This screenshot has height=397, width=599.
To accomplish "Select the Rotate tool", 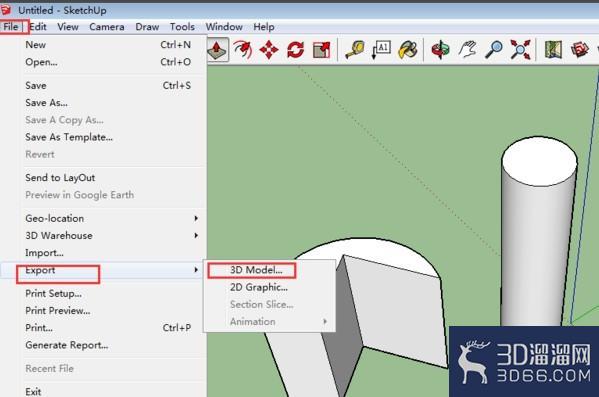I will (x=295, y=50).
